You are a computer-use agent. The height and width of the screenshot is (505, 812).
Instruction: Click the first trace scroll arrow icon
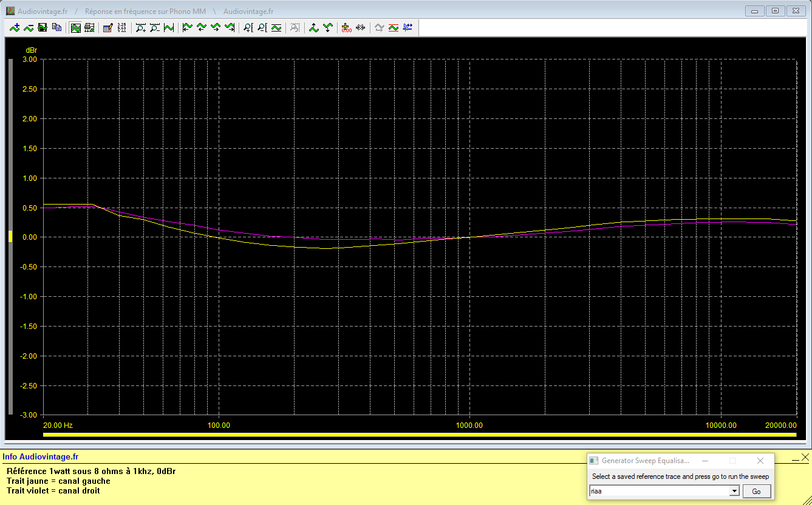coord(187,27)
